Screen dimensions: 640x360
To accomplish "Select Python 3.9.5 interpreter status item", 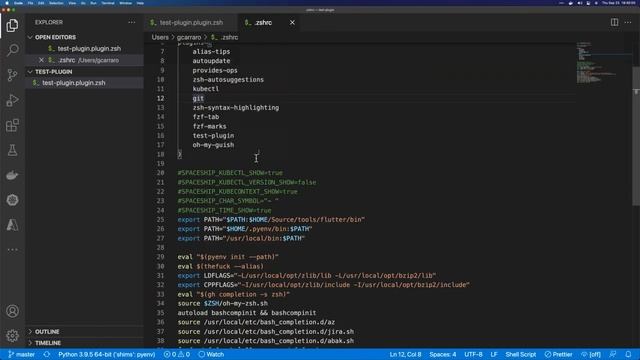I will pyautogui.click(x=107, y=354).
